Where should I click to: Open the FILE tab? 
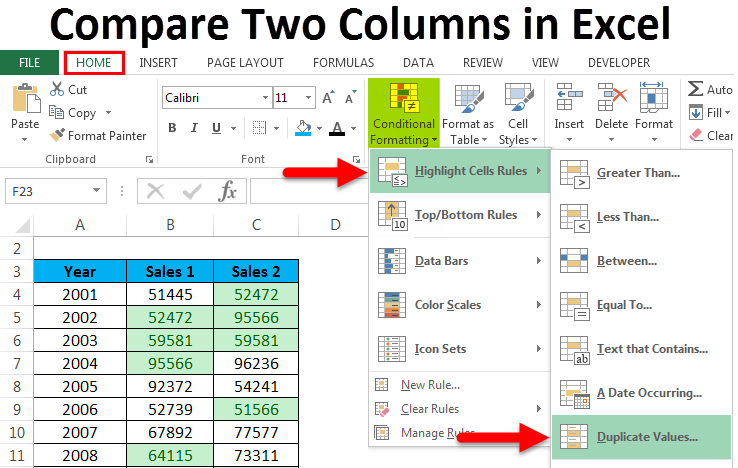tap(29, 63)
